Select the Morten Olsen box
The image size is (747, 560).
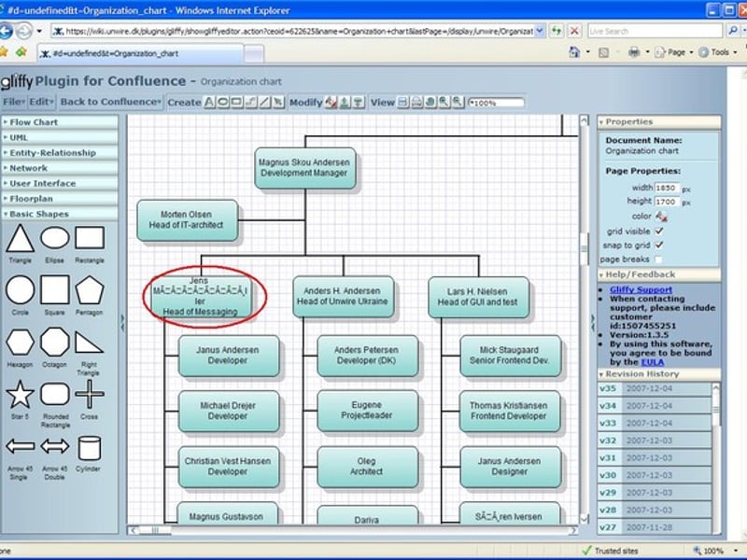tap(188, 220)
